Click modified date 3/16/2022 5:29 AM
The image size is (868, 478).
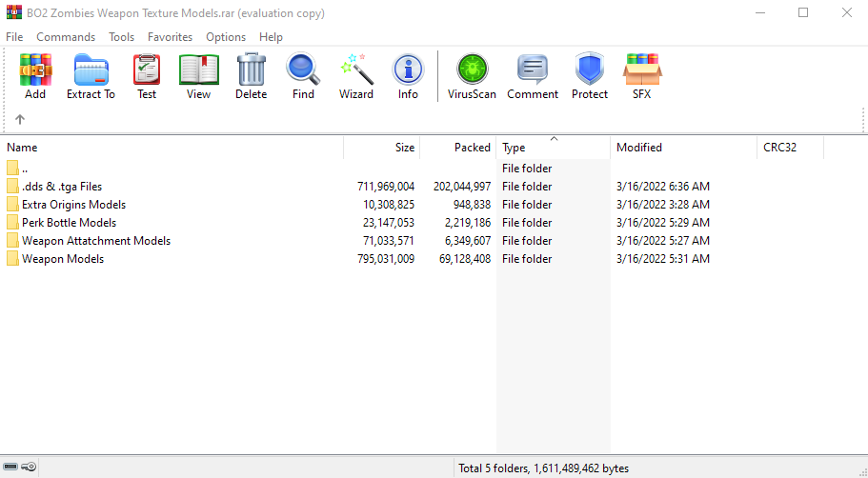click(x=663, y=223)
